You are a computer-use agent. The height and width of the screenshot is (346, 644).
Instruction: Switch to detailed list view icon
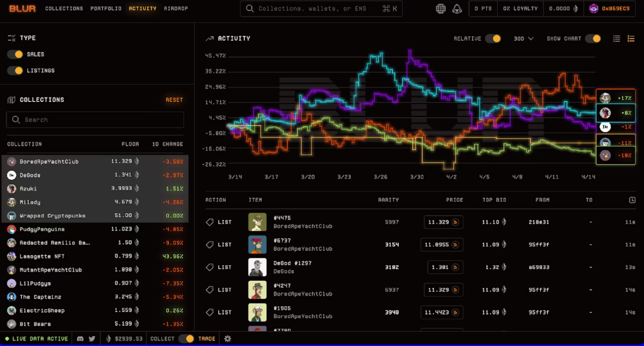(x=631, y=39)
